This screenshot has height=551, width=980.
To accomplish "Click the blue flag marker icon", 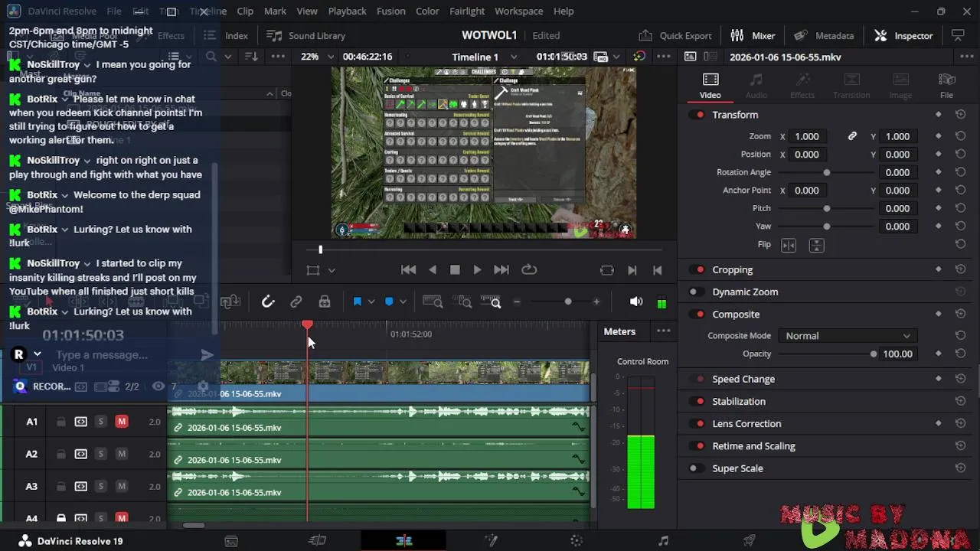I will (x=358, y=302).
